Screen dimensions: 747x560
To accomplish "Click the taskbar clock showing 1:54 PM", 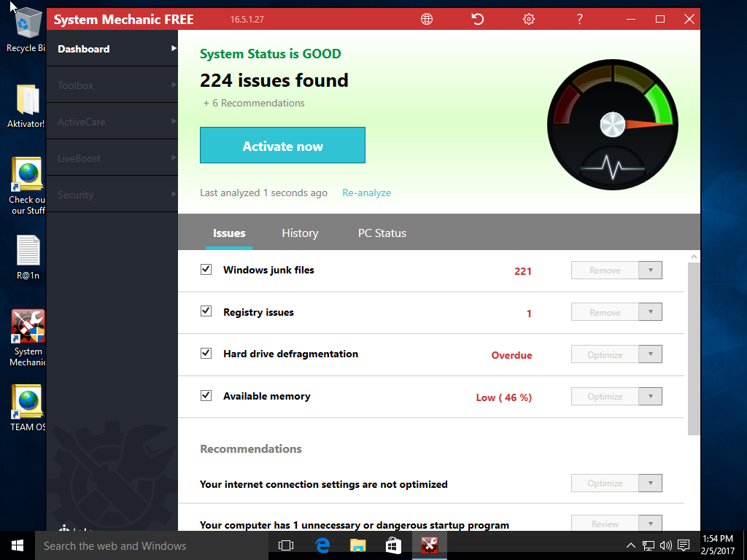I will pos(718,545).
